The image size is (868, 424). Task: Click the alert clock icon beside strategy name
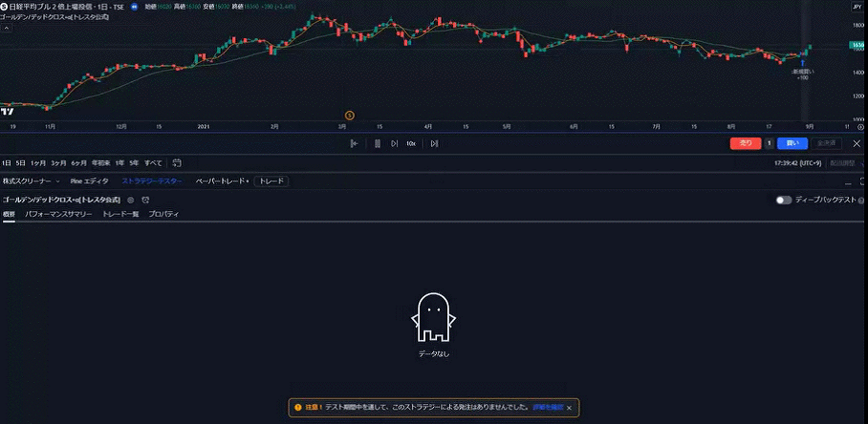145,200
